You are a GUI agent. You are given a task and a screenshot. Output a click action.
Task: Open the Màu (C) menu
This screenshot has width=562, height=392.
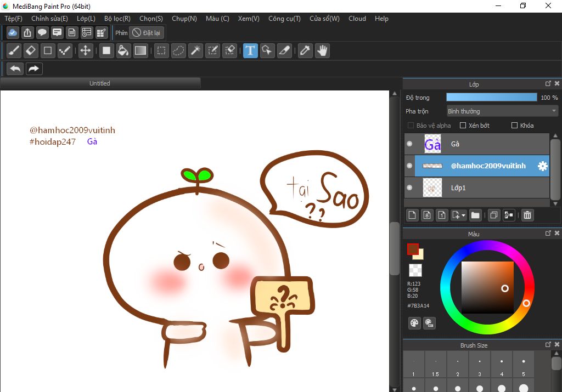point(217,19)
